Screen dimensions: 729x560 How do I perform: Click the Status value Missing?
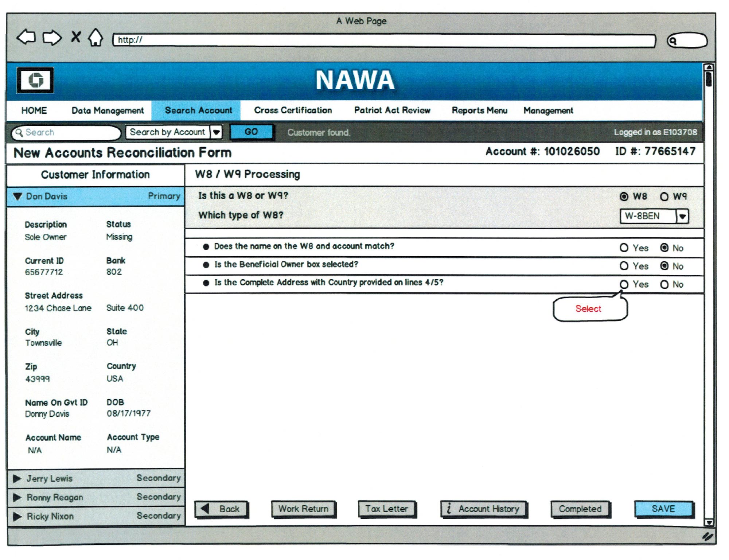pos(119,237)
